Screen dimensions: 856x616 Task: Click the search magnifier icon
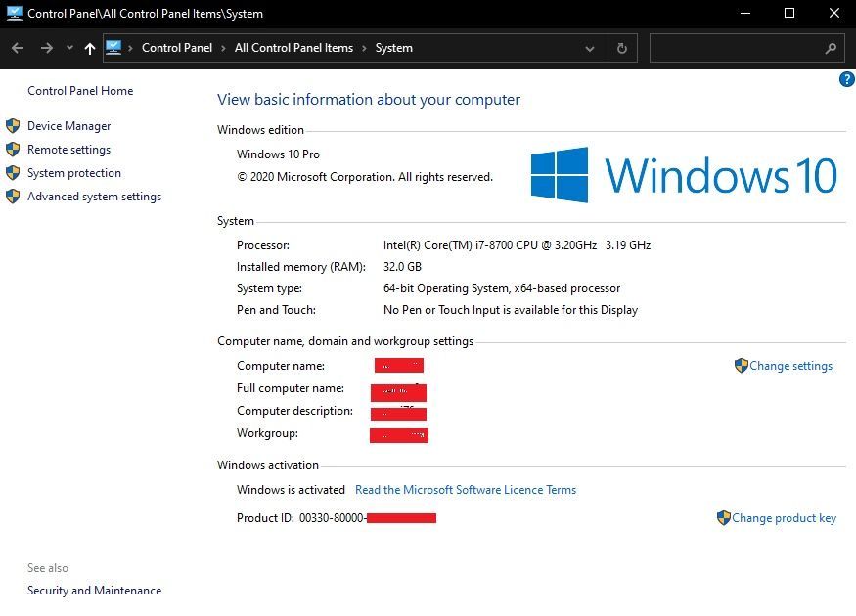(831, 49)
